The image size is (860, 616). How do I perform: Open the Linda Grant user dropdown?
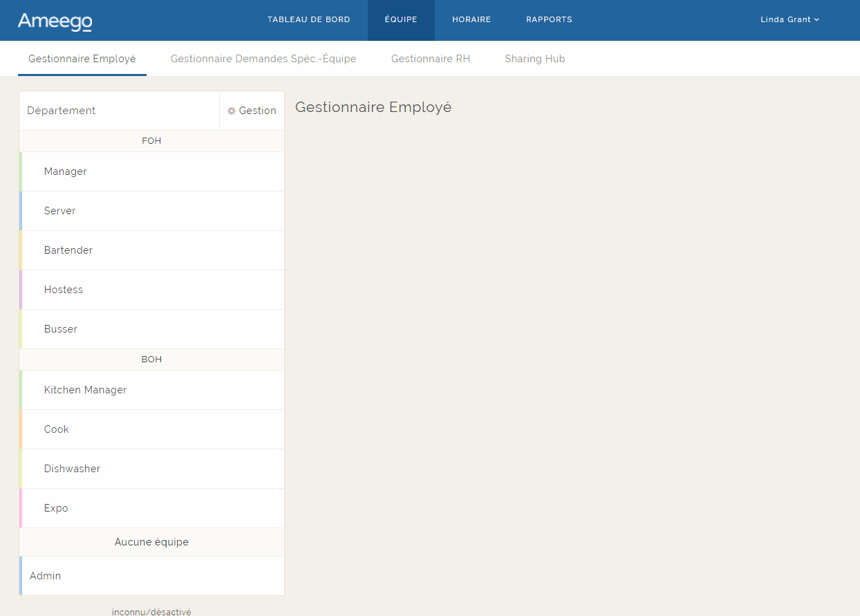(789, 19)
